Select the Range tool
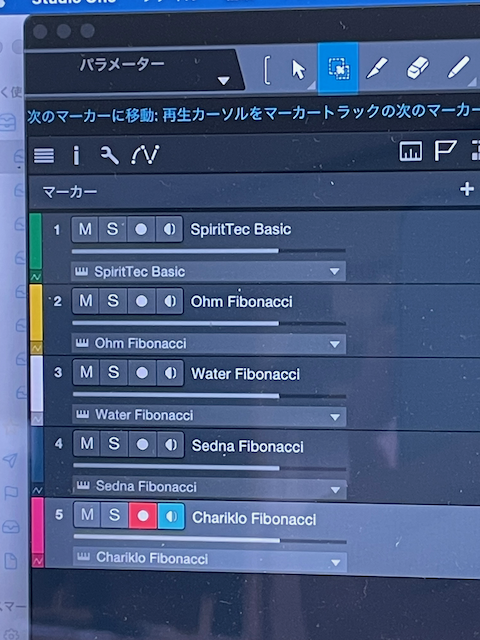The width and height of the screenshot is (480, 640). (338, 68)
